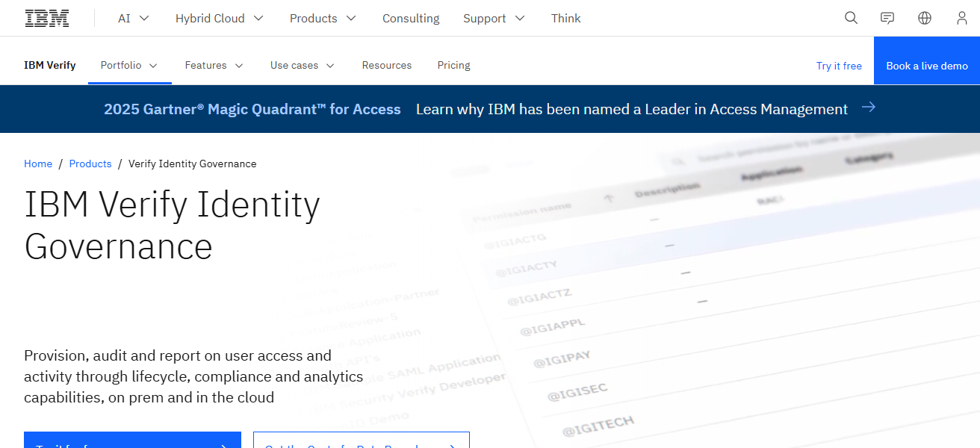Open the Portfolio dropdown
This screenshot has width=980, height=448.
click(x=128, y=65)
